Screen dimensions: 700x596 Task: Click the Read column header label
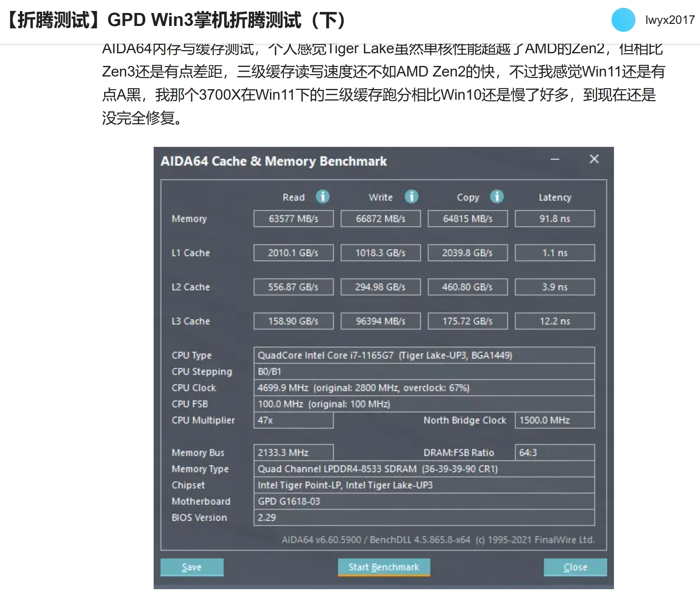tap(294, 197)
